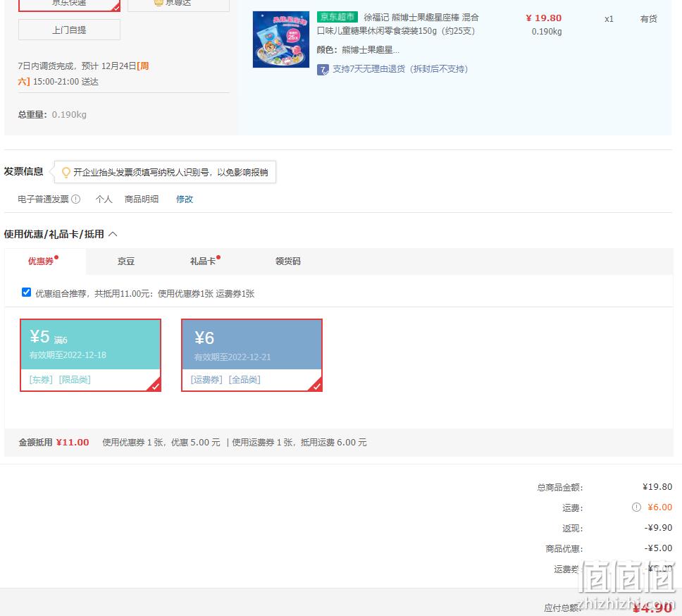Switch to the 礼品卡 tab

point(203,261)
